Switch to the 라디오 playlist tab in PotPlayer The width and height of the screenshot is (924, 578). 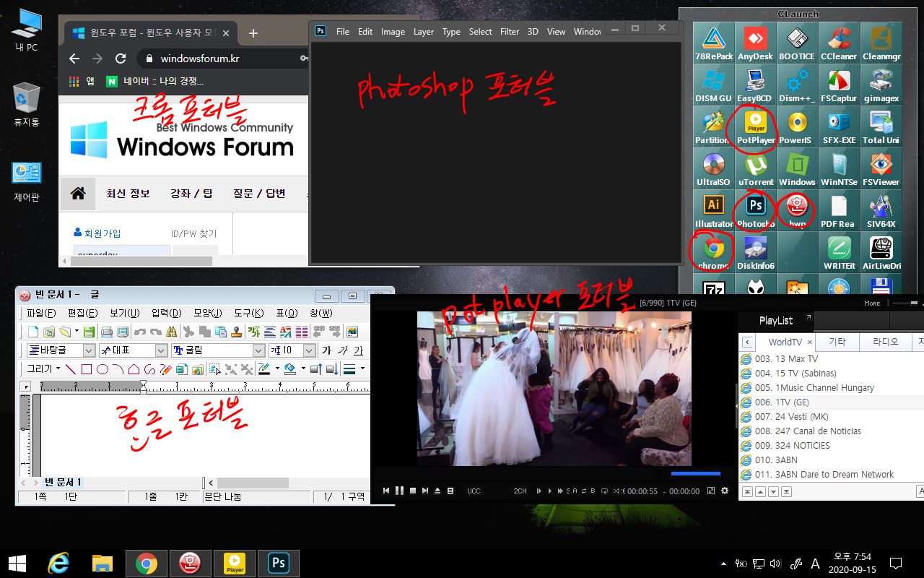(x=885, y=342)
